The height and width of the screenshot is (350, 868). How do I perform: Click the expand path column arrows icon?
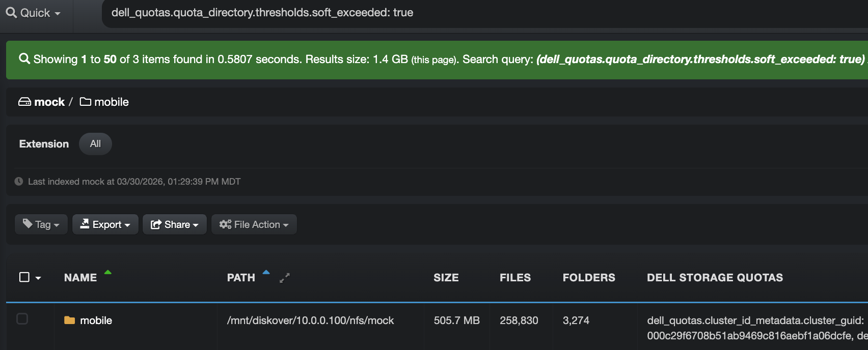(285, 278)
